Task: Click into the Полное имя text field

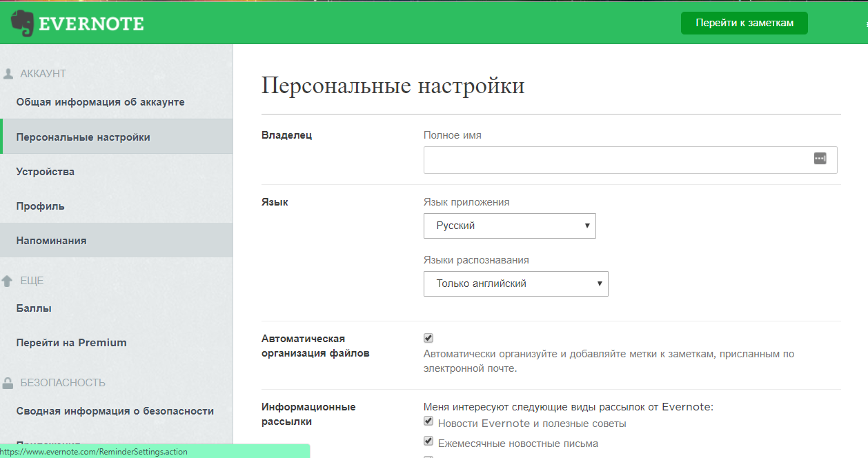Action: coord(614,159)
